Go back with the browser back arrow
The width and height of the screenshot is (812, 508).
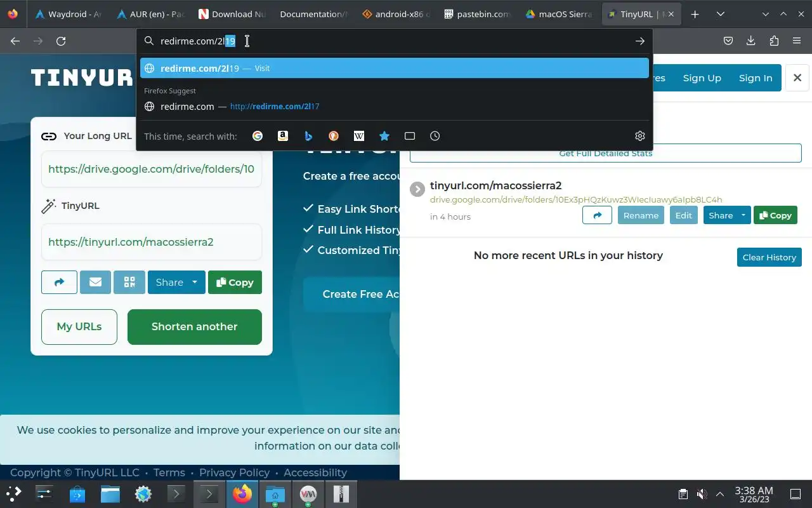point(15,41)
